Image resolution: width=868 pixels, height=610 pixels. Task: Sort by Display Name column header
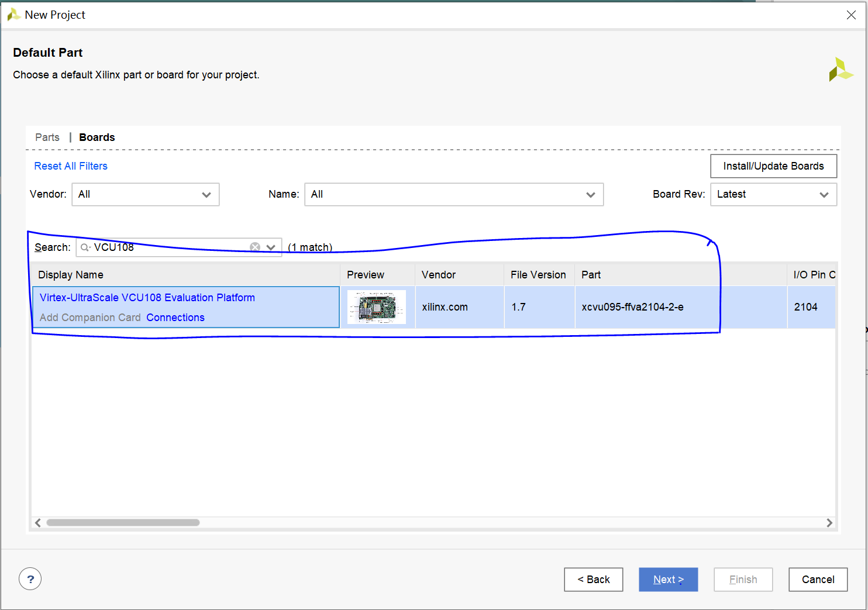(x=186, y=275)
